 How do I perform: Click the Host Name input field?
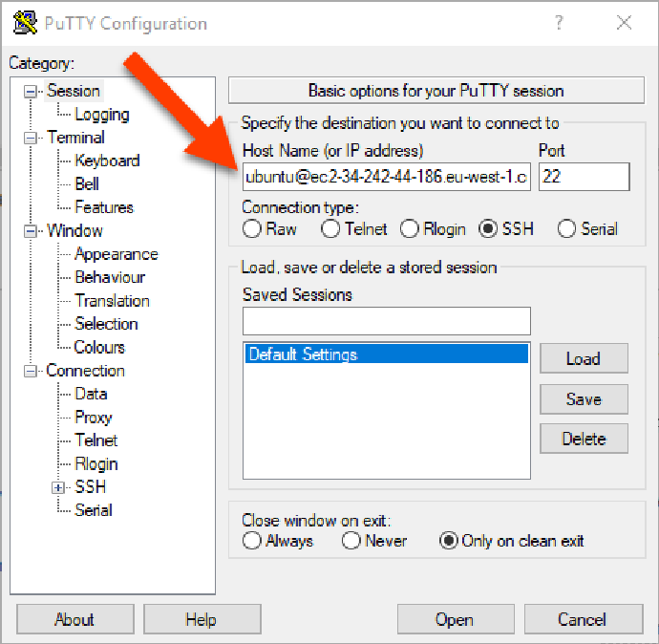[x=386, y=177]
